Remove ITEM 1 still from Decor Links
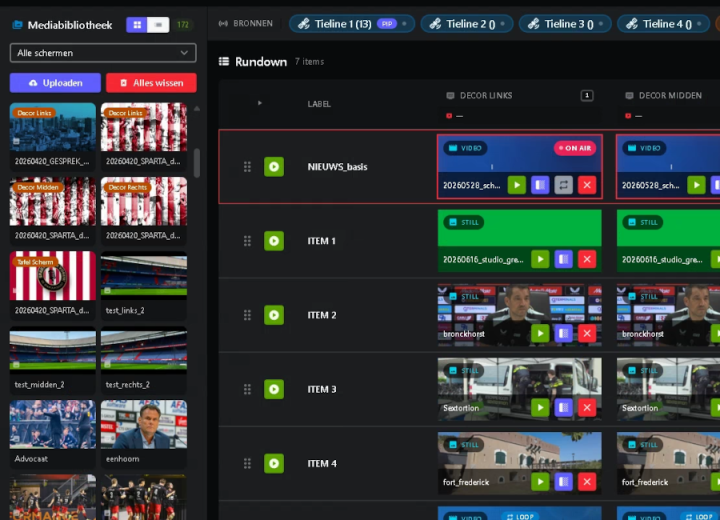 pyautogui.click(x=587, y=260)
